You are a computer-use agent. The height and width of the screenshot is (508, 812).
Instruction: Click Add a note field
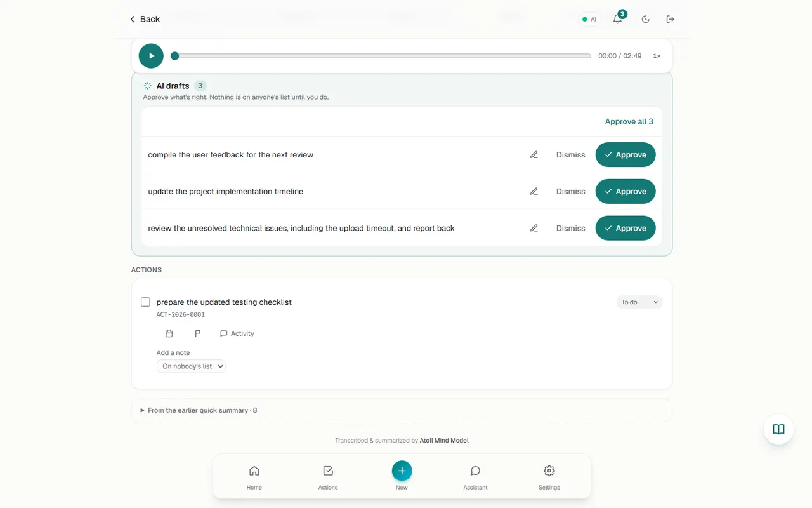(x=173, y=352)
